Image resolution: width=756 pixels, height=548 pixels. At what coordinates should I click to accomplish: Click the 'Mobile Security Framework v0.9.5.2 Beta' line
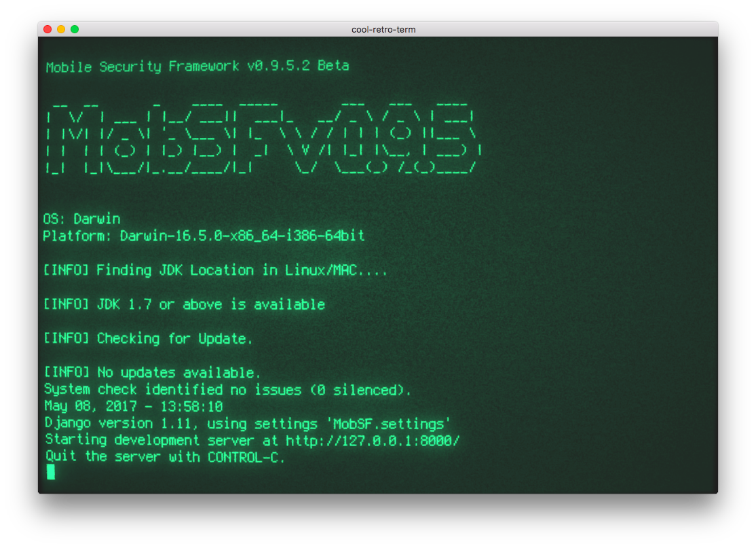(197, 66)
